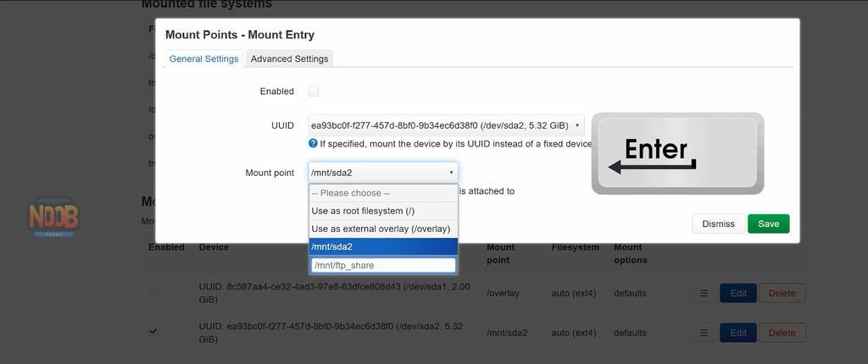
Task: Delete the /mnt/sda2 mount entry
Action: click(x=782, y=333)
